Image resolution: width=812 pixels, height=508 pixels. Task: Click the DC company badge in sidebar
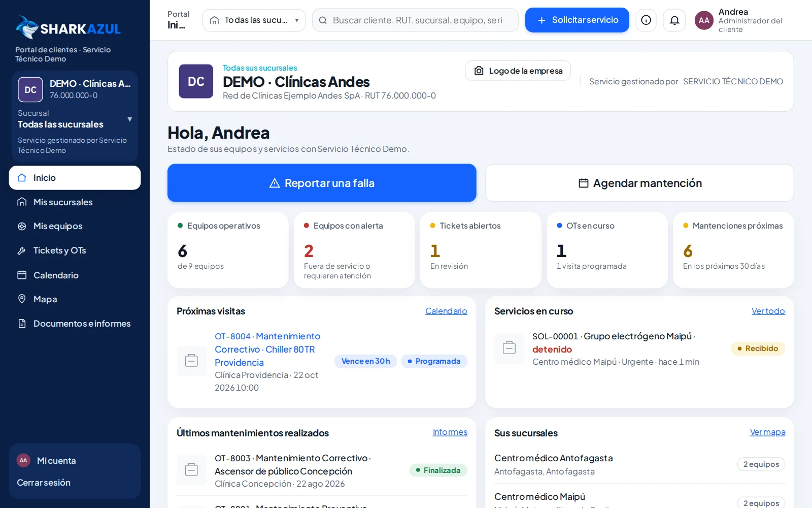30,89
